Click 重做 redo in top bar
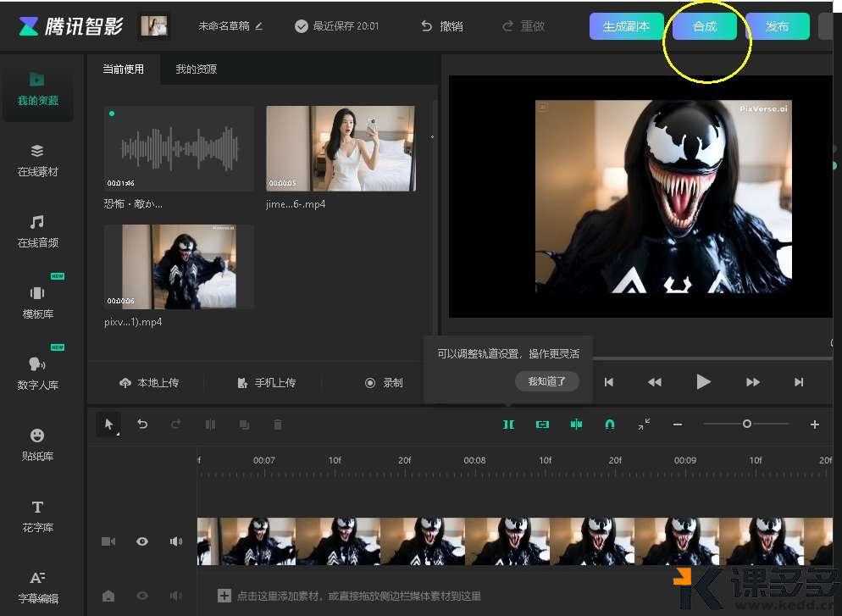This screenshot has width=842, height=616. click(523, 26)
